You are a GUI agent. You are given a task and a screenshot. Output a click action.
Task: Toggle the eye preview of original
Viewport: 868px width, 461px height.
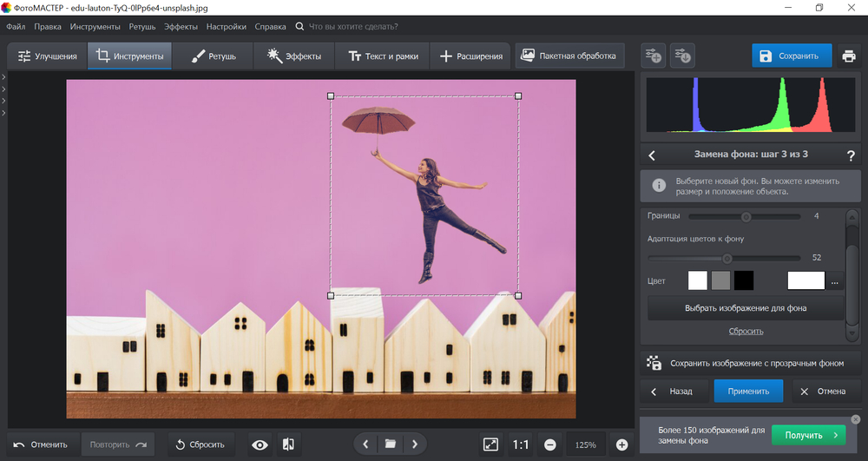(260, 445)
